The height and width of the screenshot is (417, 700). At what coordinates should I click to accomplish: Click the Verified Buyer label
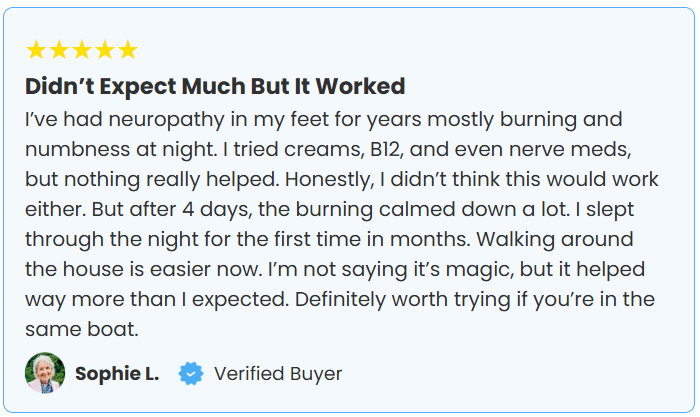point(278,374)
